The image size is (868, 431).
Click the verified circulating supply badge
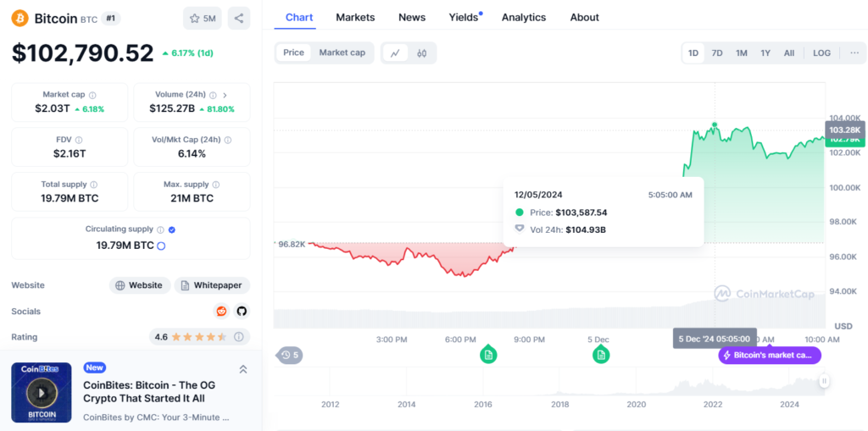[x=171, y=229]
